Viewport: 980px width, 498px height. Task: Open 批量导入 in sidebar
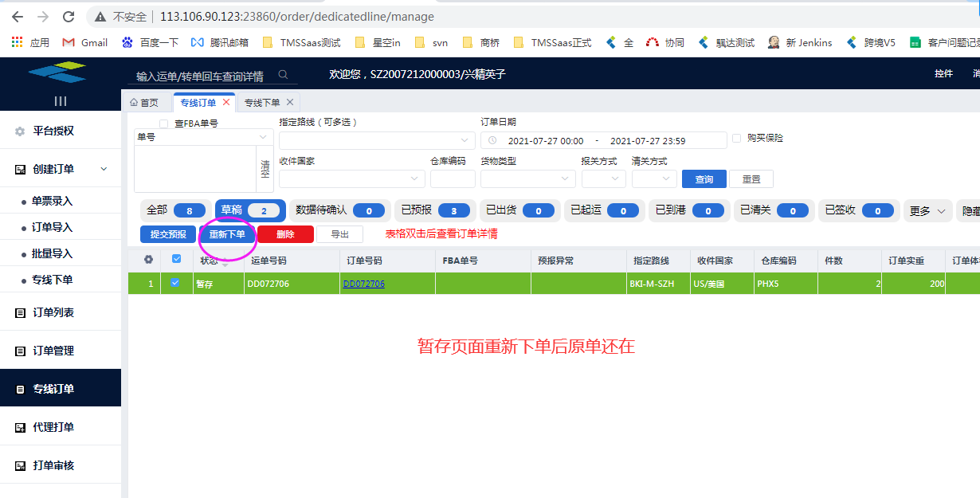pyautogui.click(x=53, y=253)
